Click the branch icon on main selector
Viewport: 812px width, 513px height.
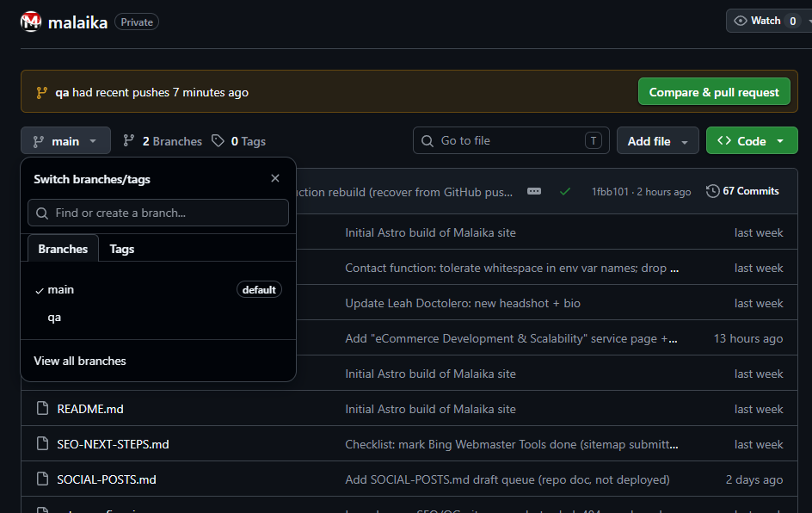[39, 141]
